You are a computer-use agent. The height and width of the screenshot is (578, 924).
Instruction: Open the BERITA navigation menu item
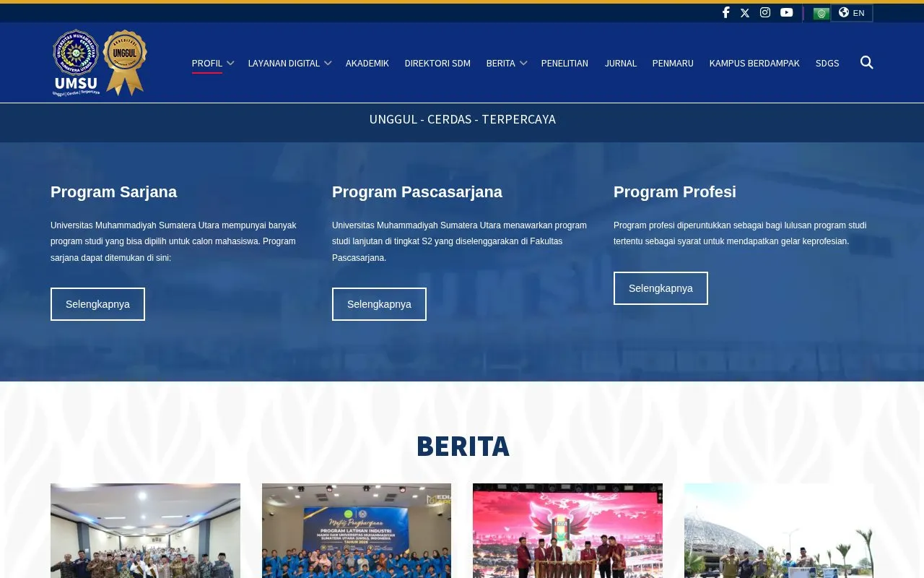(x=500, y=63)
